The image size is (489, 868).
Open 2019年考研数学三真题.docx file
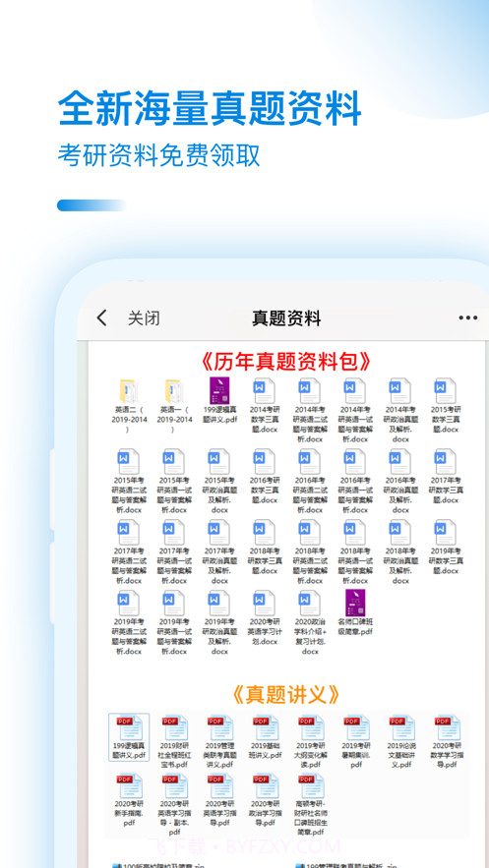tap(447, 549)
